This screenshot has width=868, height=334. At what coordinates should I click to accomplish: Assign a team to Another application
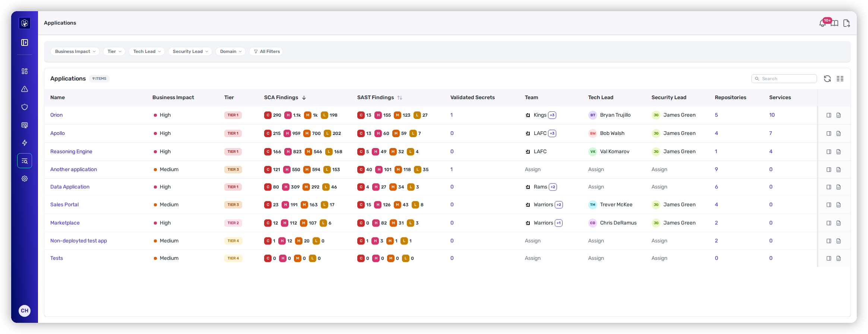(x=533, y=169)
